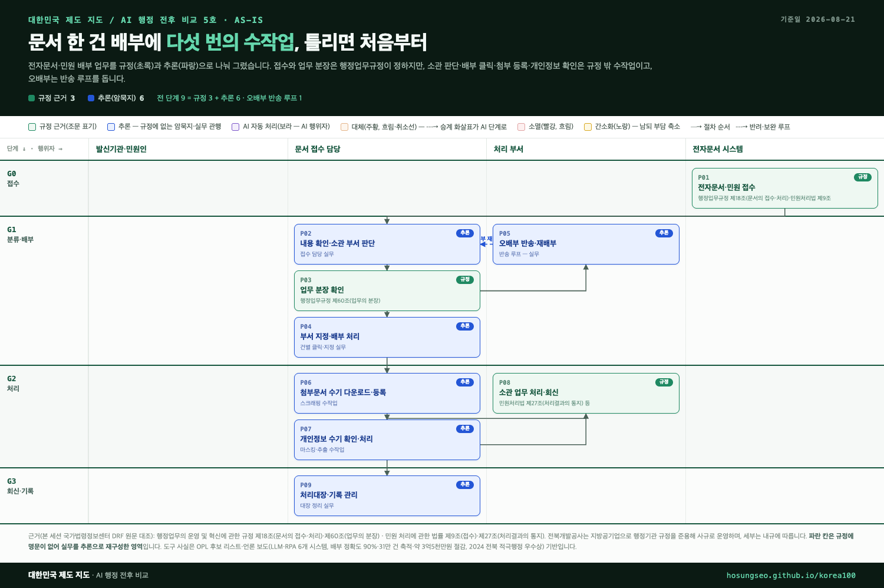Open the P04 부서 지정·배부 처리 card

point(387,337)
